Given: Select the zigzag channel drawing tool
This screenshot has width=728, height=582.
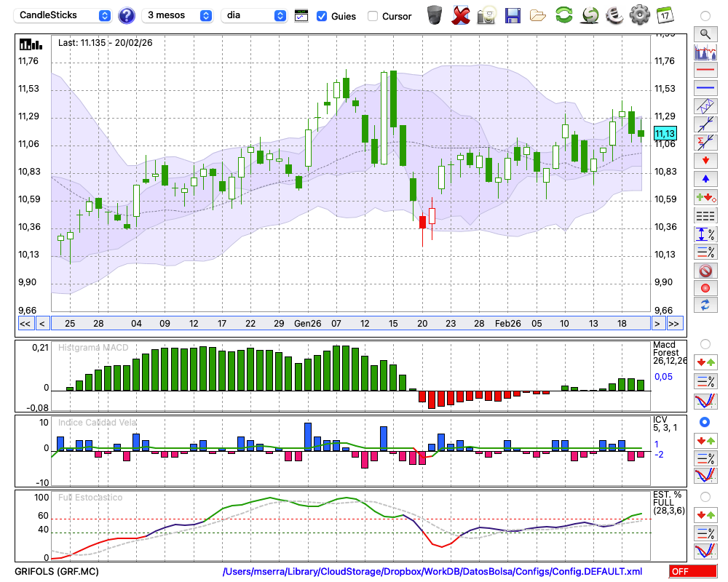Looking at the screenshot, I should [x=705, y=106].
